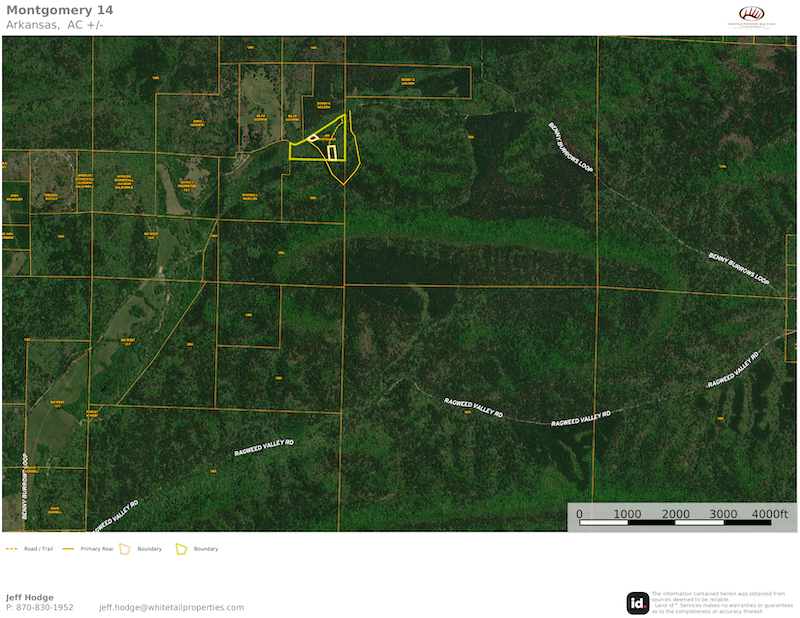The image size is (800, 618).
Task: Click the orange Boundary legend polygon icon
Action: 126,549
